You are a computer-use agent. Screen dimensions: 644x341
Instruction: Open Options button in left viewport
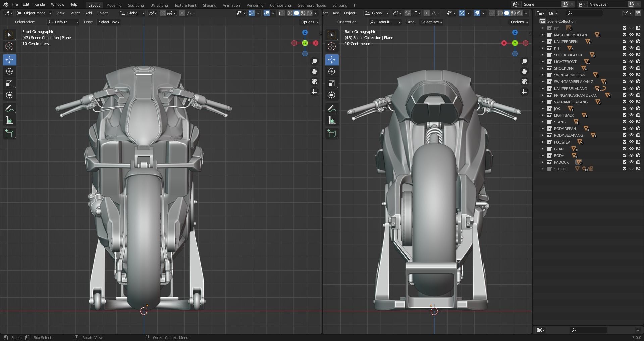310,22
